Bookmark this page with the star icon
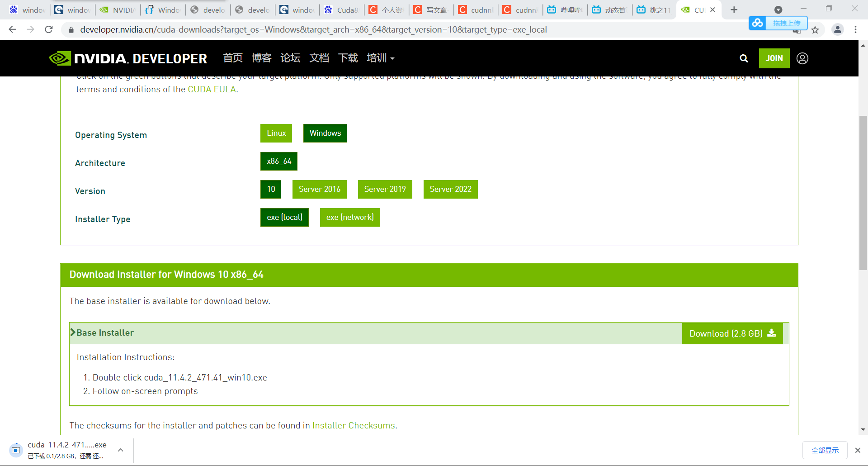Viewport: 868px width, 466px height. [815, 30]
